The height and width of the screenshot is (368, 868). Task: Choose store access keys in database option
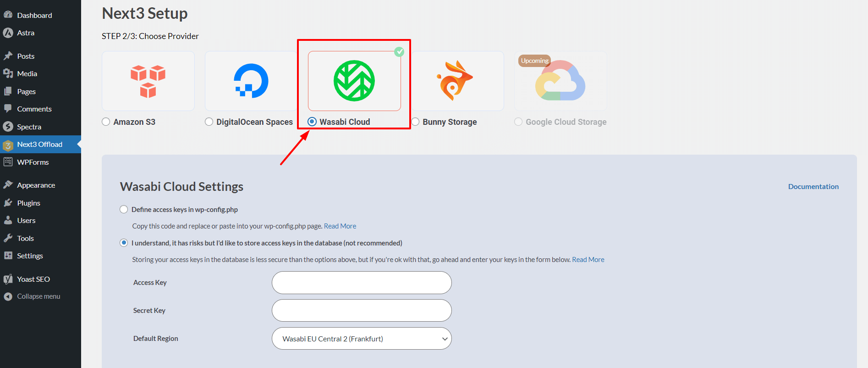tap(124, 243)
